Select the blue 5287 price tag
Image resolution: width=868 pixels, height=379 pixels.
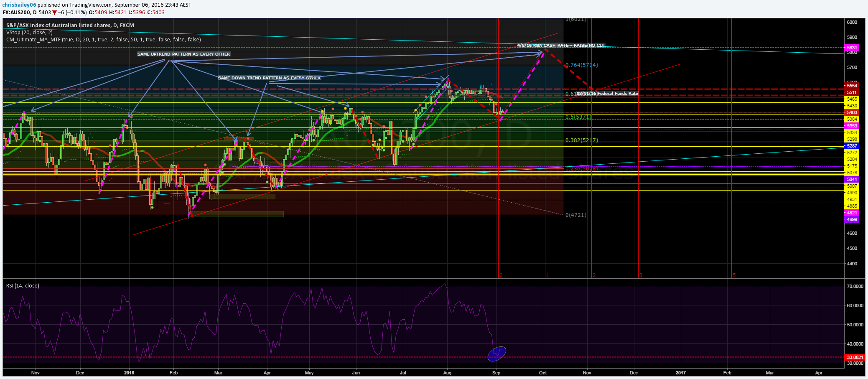[852, 146]
